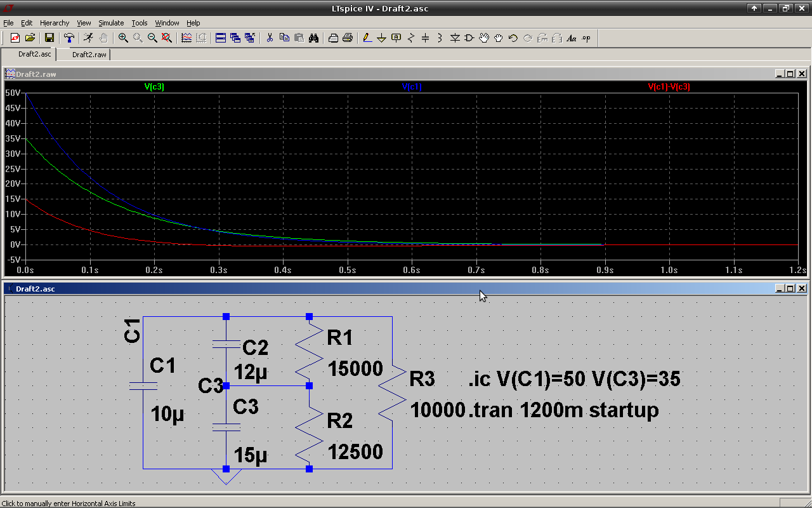812x508 pixels.
Task: Zoom to fit with crossed magnifier icon
Action: [167, 38]
